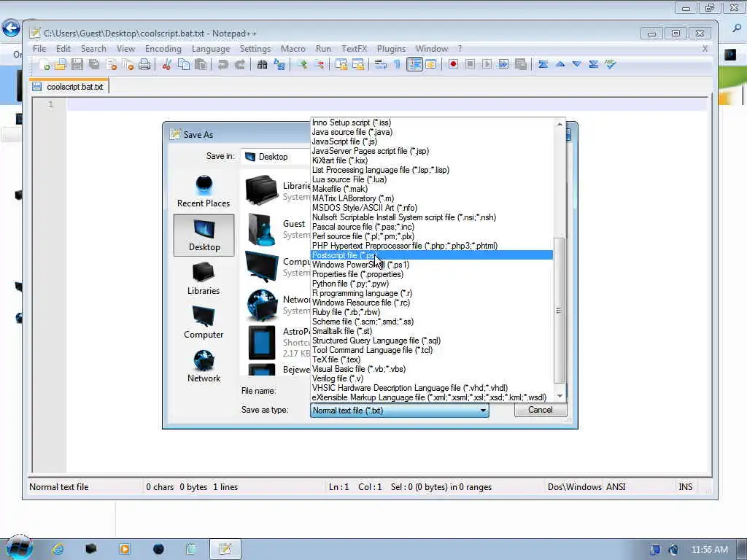Screen dimensions: 747x560
Task: Click the Print toolbar icon
Action: (144, 64)
